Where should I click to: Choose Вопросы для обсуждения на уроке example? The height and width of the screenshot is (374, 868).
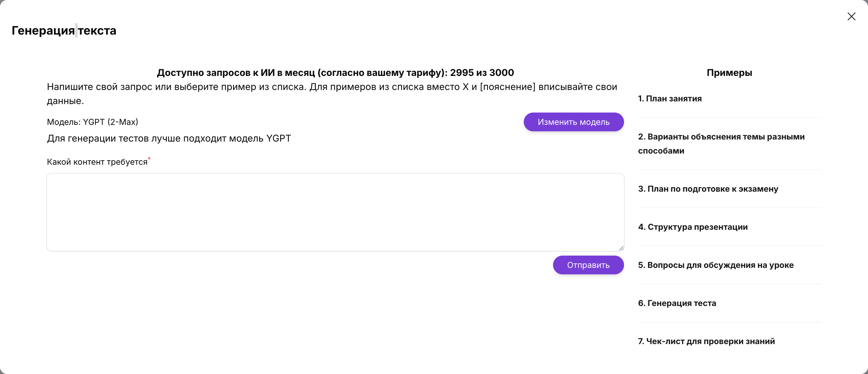point(716,265)
